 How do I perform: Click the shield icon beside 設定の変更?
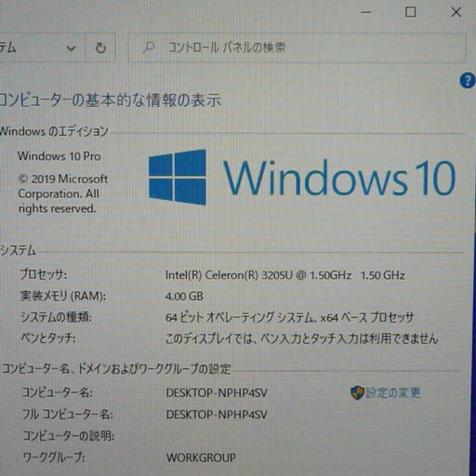[357, 393]
